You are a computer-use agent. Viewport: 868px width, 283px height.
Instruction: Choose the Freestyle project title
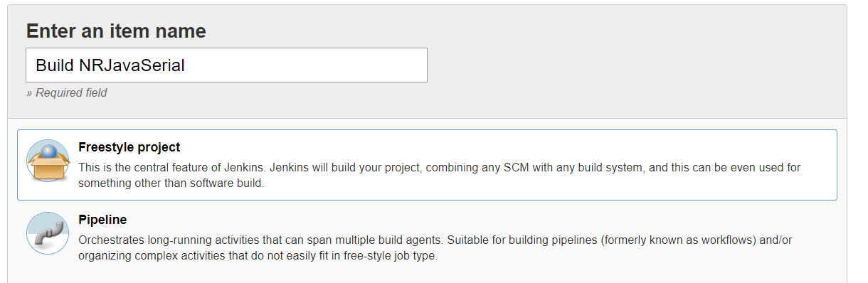click(129, 148)
